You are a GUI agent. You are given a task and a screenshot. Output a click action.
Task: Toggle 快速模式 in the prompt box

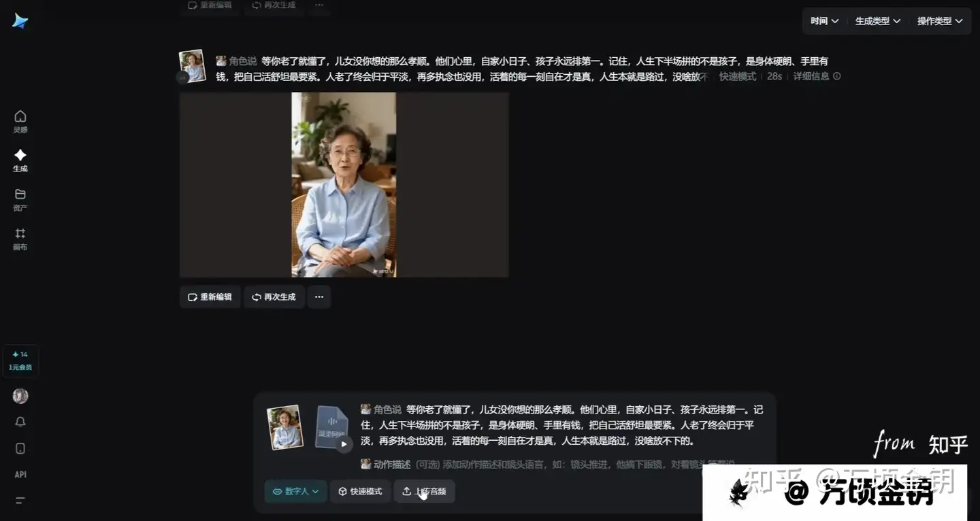[x=361, y=491]
